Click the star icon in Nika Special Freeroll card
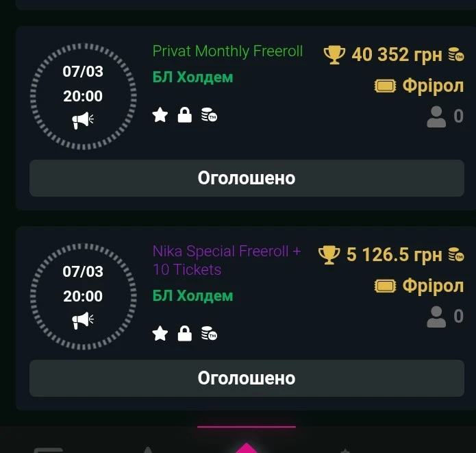The image size is (476, 453). pyautogui.click(x=160, y=334)
